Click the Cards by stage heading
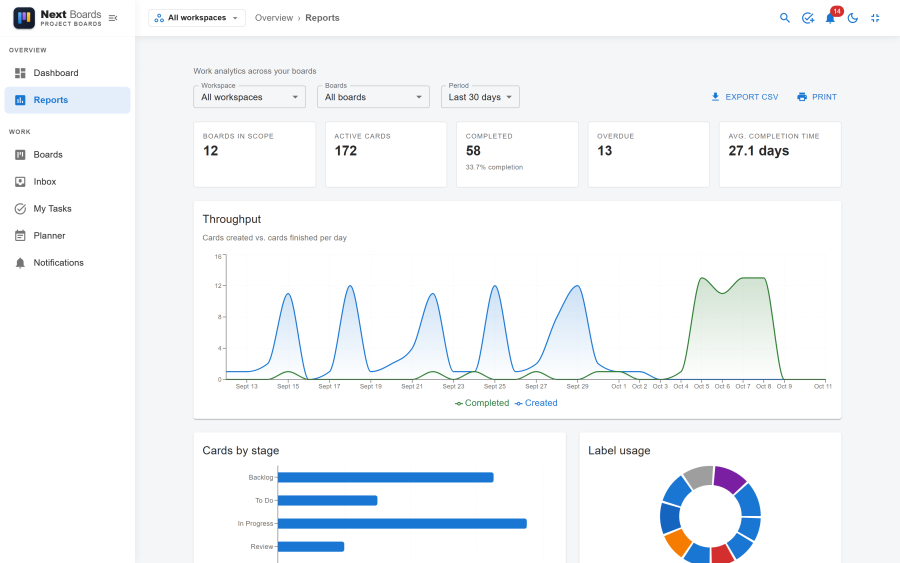Viewport: 900px width, 563px height. [x=240, y=451]
